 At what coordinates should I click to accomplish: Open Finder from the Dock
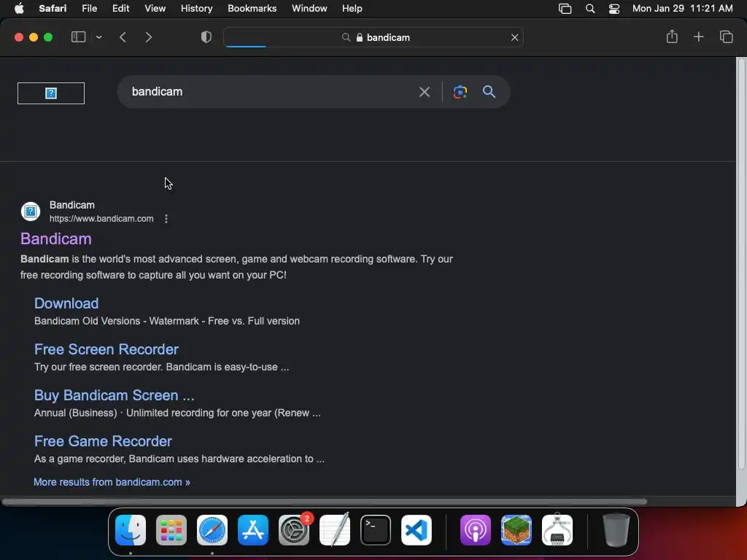pos(131,530)
